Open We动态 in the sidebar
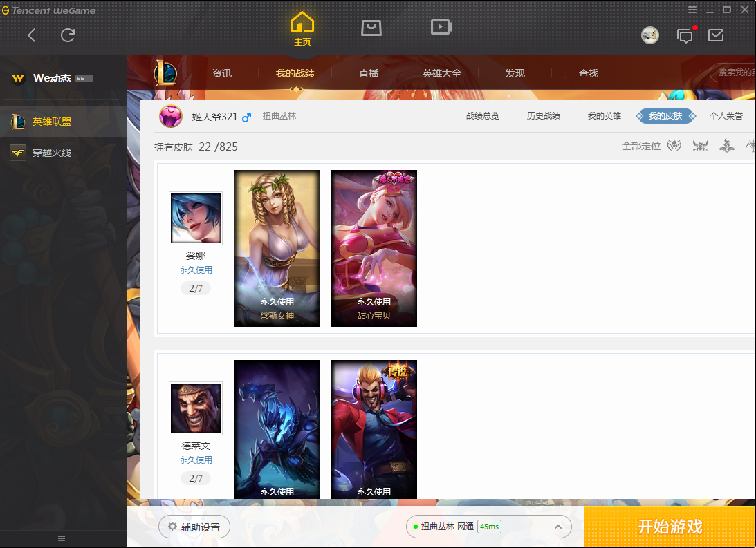 (52, 78)
